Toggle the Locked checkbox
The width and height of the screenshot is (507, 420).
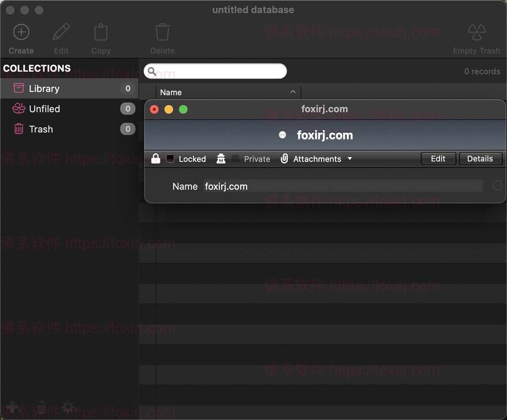tap(170, 158)
